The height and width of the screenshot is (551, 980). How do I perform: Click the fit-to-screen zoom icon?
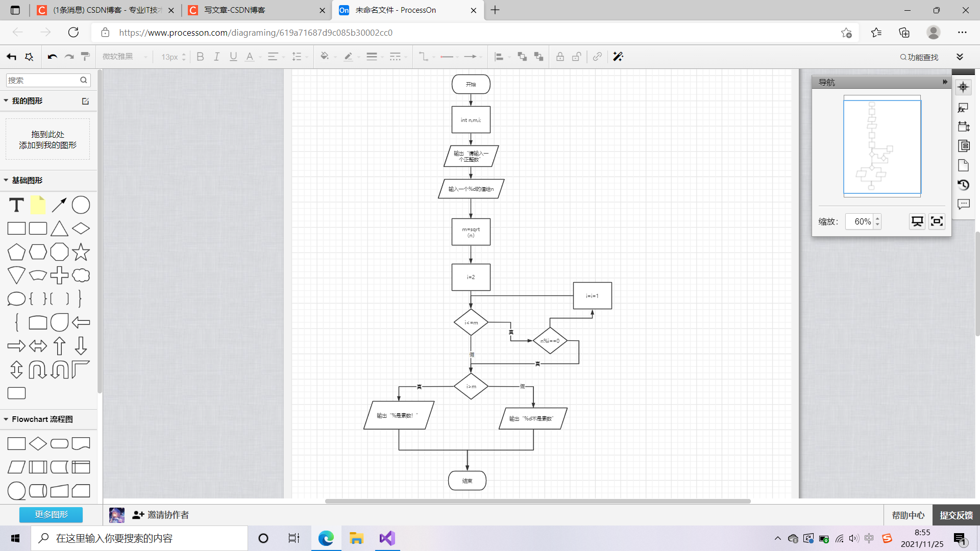coord(937,221)
